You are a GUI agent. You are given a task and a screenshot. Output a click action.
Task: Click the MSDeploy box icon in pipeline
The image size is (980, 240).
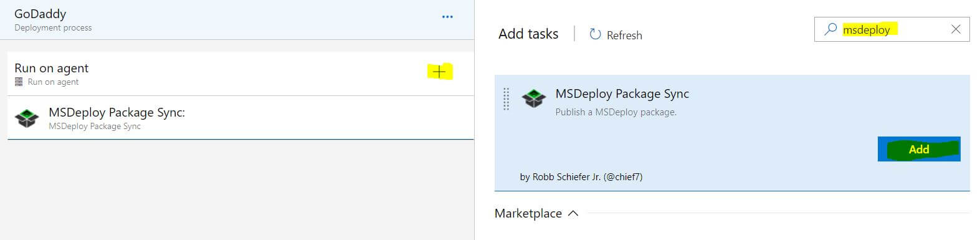(27, 118)
